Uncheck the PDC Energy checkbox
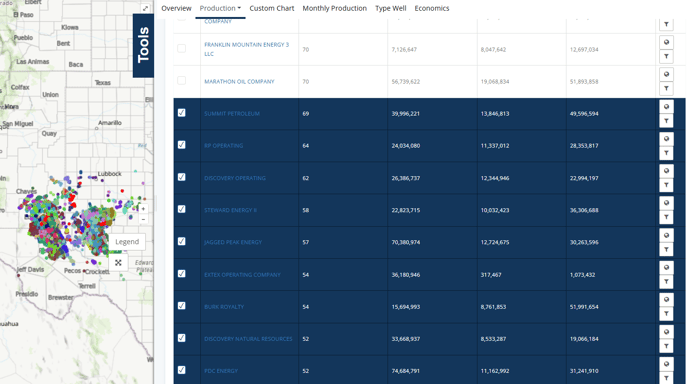688x384 pixels. [x=182, y=370]
